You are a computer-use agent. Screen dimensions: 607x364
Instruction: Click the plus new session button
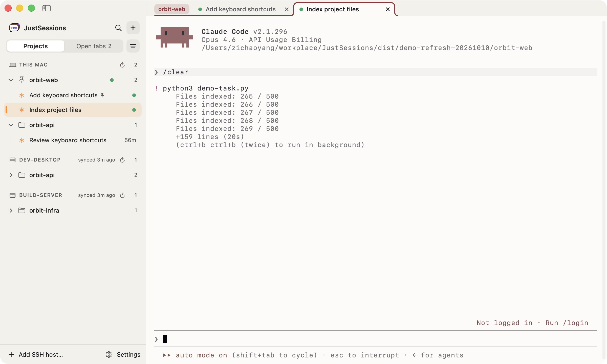[x=133, y=28]
